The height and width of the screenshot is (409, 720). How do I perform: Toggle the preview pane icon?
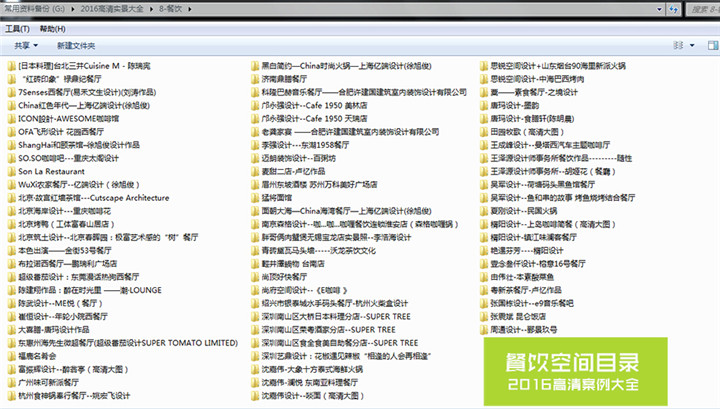(713, 45)
